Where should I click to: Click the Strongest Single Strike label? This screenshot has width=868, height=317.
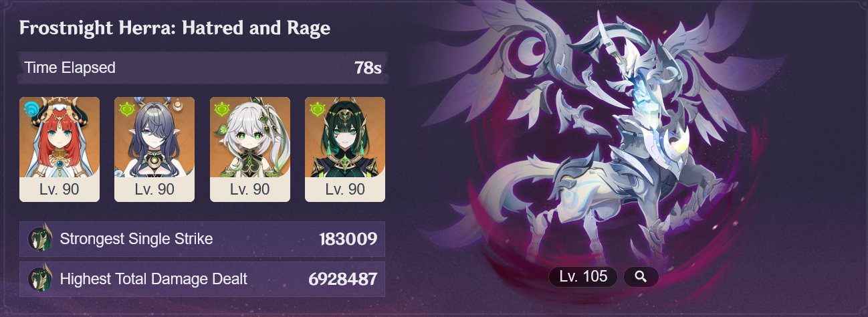click(x=136, y=239)
